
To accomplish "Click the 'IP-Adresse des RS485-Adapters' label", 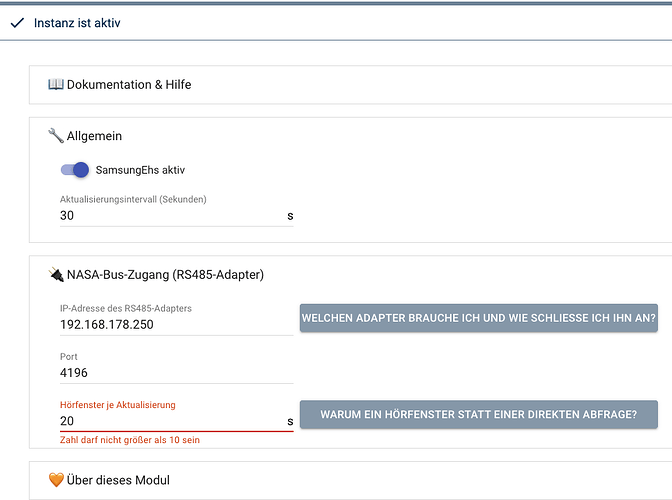I will [126, 308].
